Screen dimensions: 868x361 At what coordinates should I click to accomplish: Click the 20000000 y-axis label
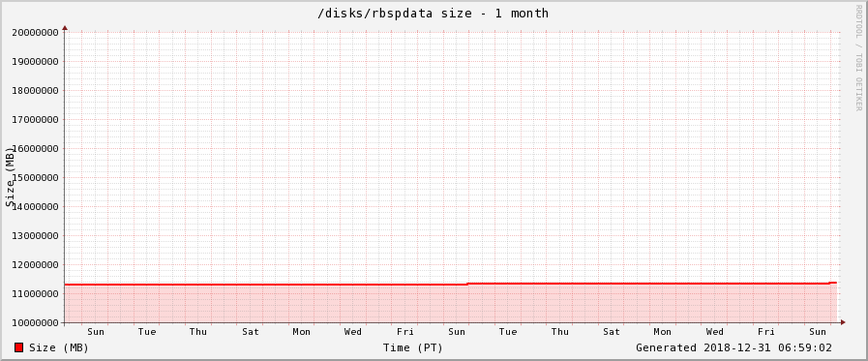tap(36, 32)
